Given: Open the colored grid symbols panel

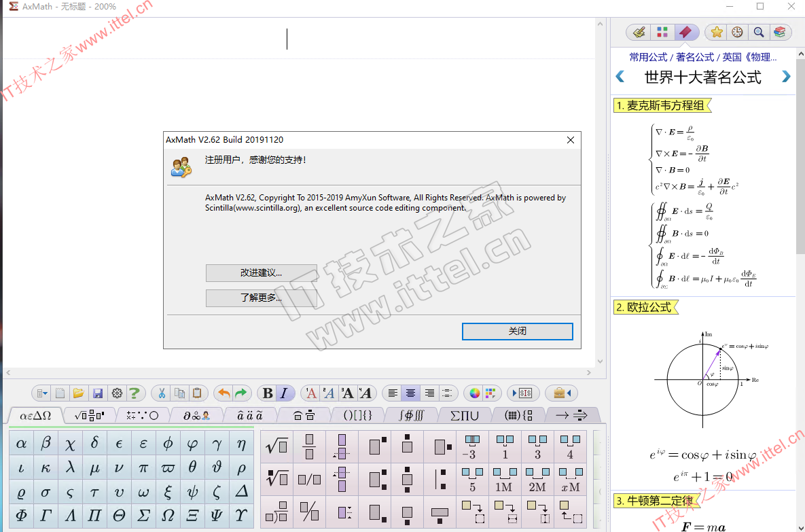Looking at the screenshot, I should (662, 33).
